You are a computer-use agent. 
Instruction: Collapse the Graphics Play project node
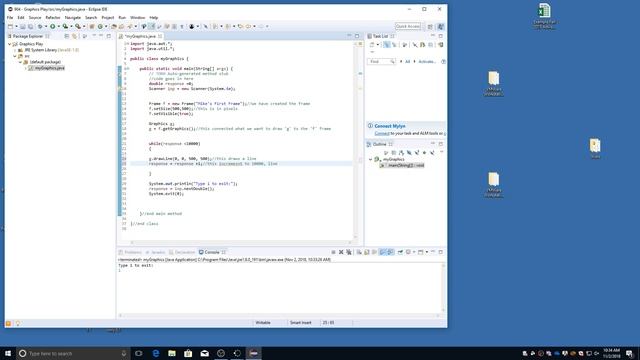[x=10, y=44]
